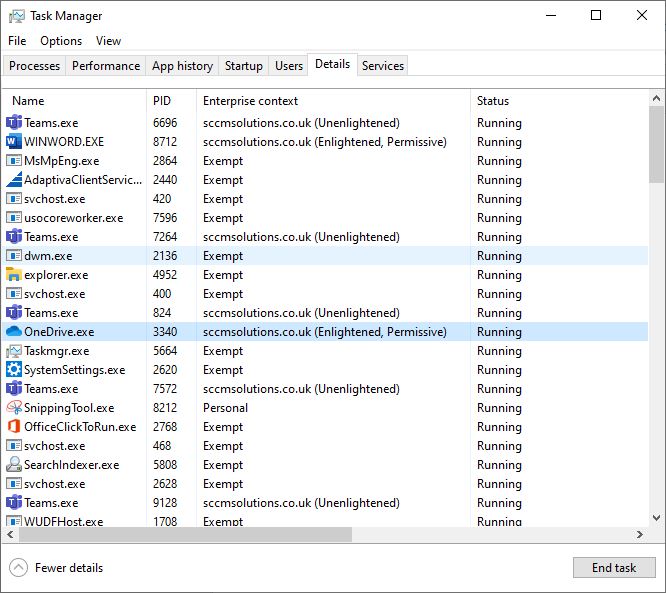The height and width of the screenshot is (593, 666).
Task: Switch to the Performance tab
Action: [x=106, y=66]
